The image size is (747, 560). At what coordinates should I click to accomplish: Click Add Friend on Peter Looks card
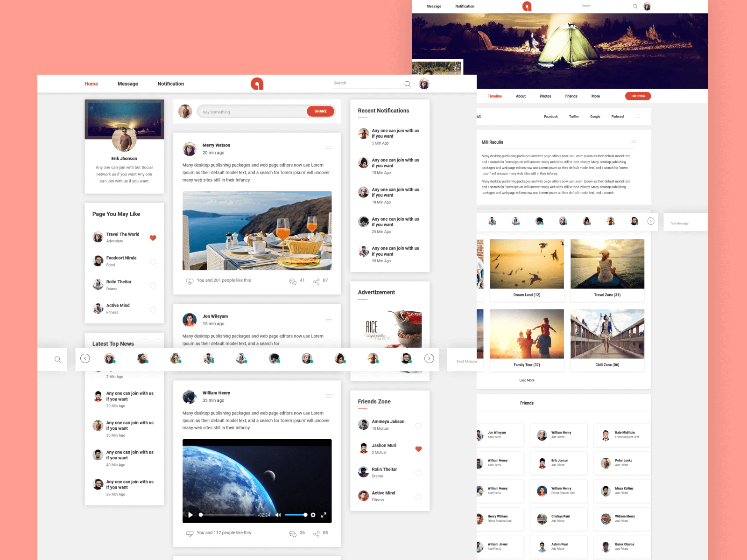621,465
